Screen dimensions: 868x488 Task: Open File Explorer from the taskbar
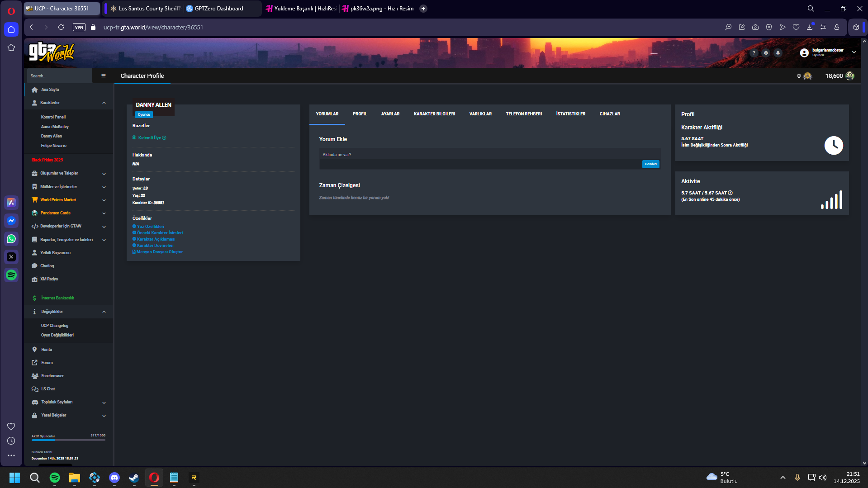coord(75,477)
